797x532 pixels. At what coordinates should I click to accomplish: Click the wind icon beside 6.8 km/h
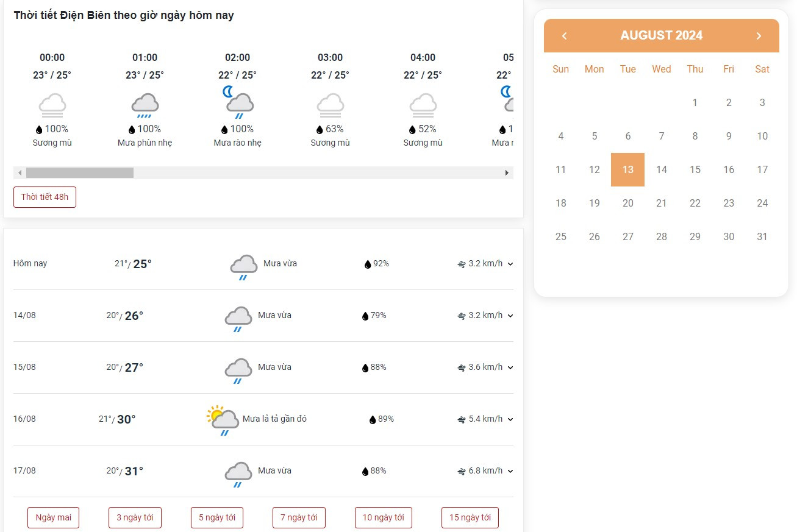point(462,472)
